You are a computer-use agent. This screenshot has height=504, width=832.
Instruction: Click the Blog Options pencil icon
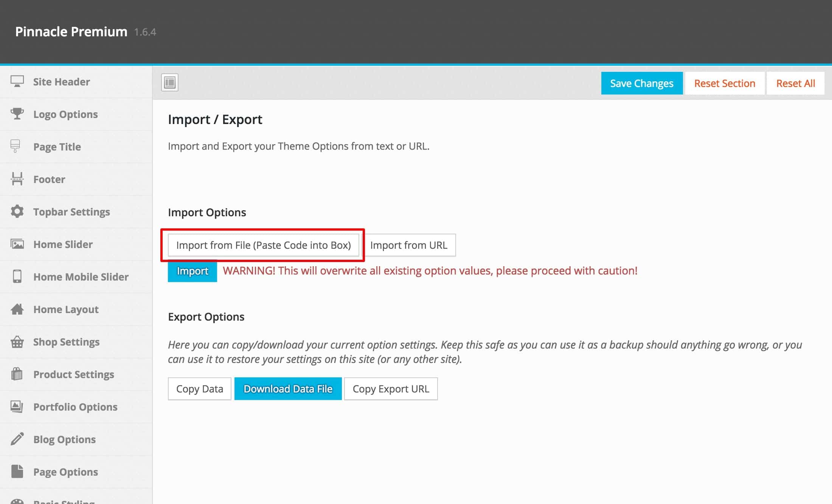click(18, 439)
